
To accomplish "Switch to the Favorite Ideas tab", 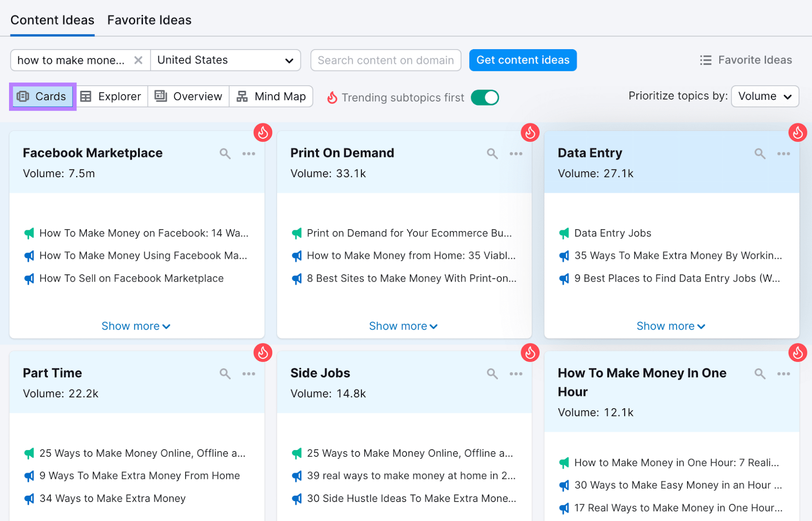I will (x=149, y=20).
